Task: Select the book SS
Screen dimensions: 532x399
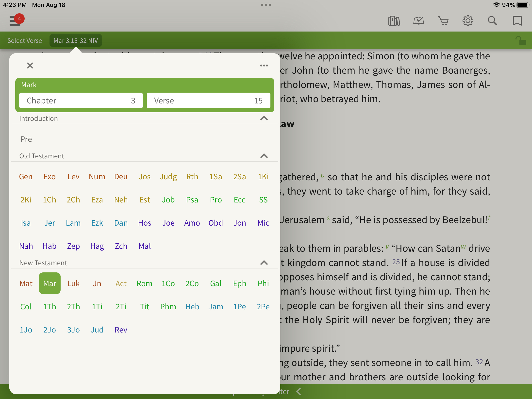Action: point(263,200)
